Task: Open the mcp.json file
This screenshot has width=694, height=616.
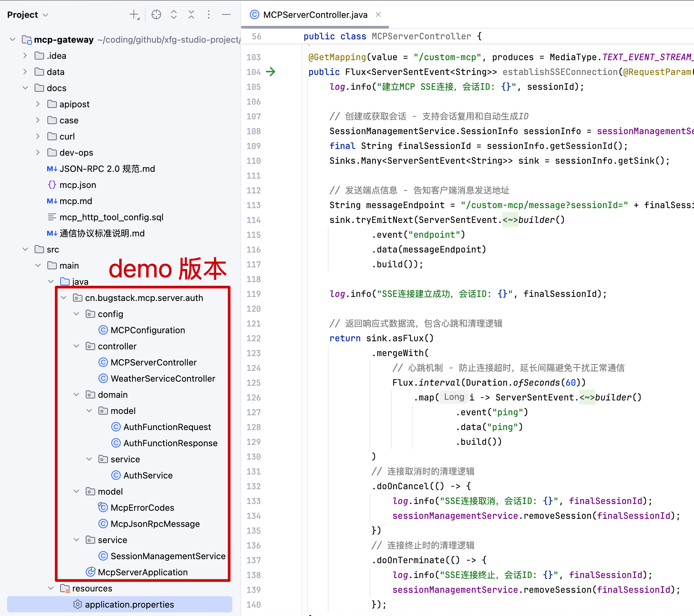Action: (x=77, y=185)
